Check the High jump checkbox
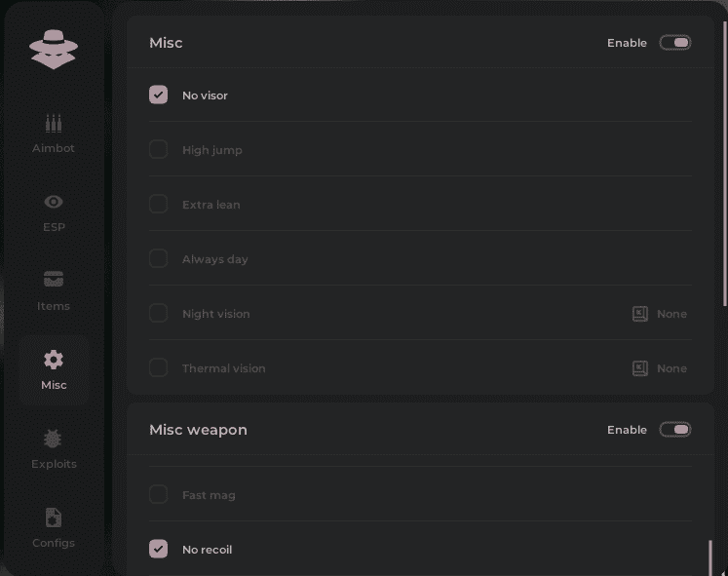 pos(159,150)
